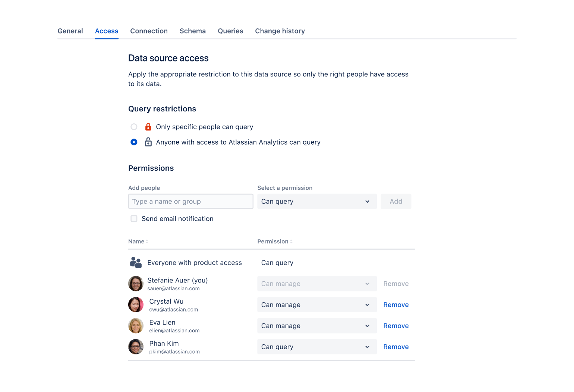Click Eva Lien's avatar image
The height and width of the screenshot is (392, 574).
click(x=136, y=325)
